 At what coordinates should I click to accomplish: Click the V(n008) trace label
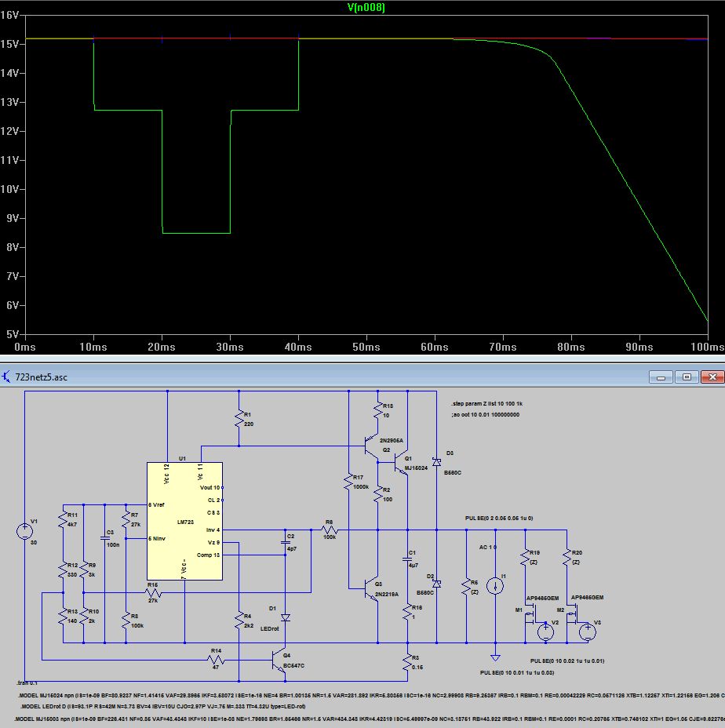[x=366, y=7]
